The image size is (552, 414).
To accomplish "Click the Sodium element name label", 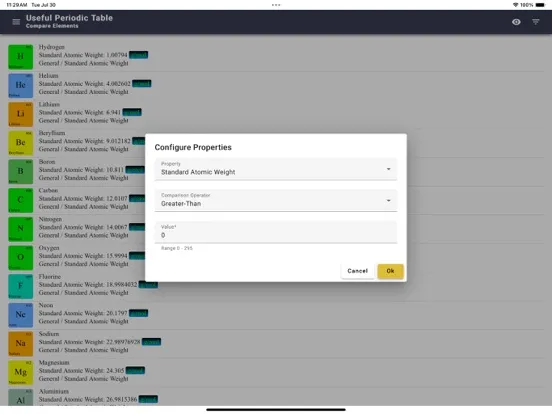I will [49, 334].
